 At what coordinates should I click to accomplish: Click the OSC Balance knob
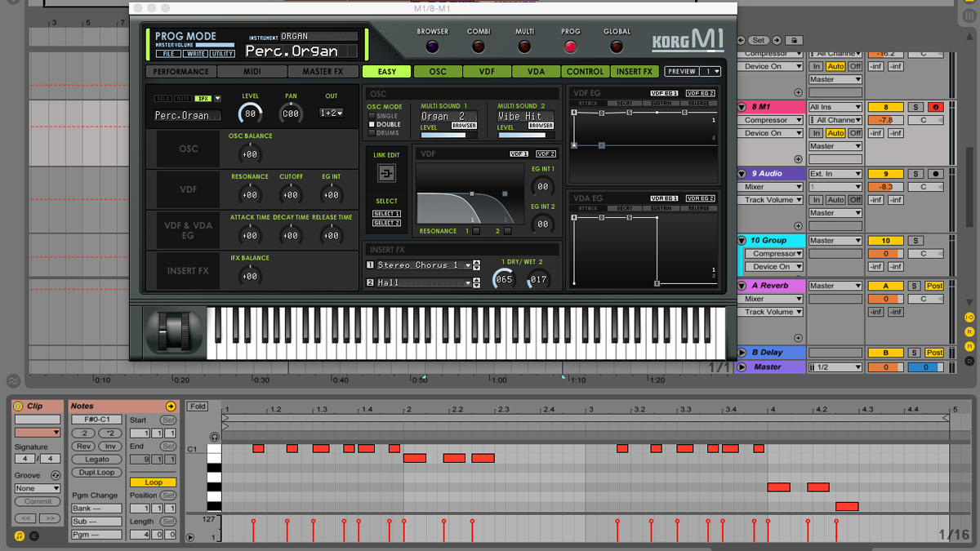click(x=250, y=154)
